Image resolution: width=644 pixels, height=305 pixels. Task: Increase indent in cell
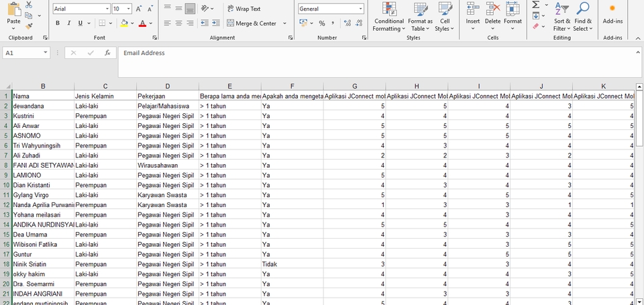(x=216, y=23)
